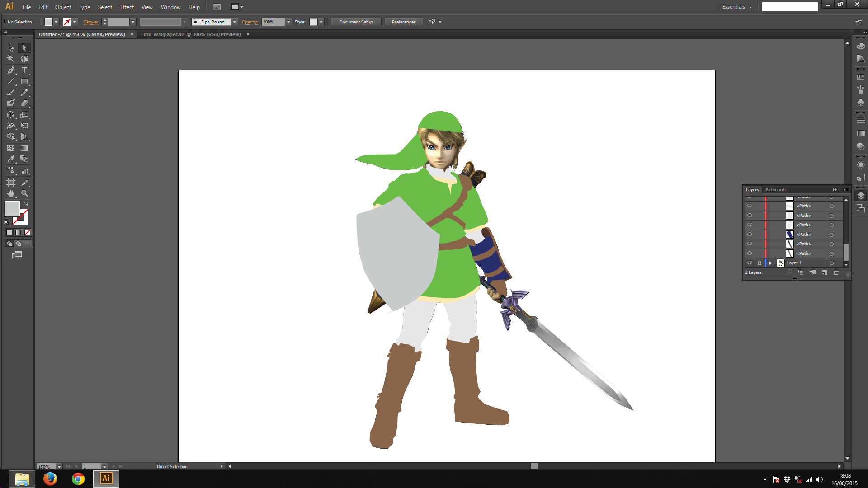Set fill mode to Gradient below swatches
Screen dimensions: 868x488
(x=18, y=232)
